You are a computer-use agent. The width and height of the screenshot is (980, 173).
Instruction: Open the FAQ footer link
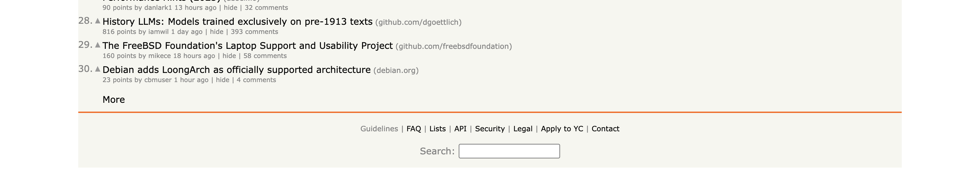pos(413,129)
